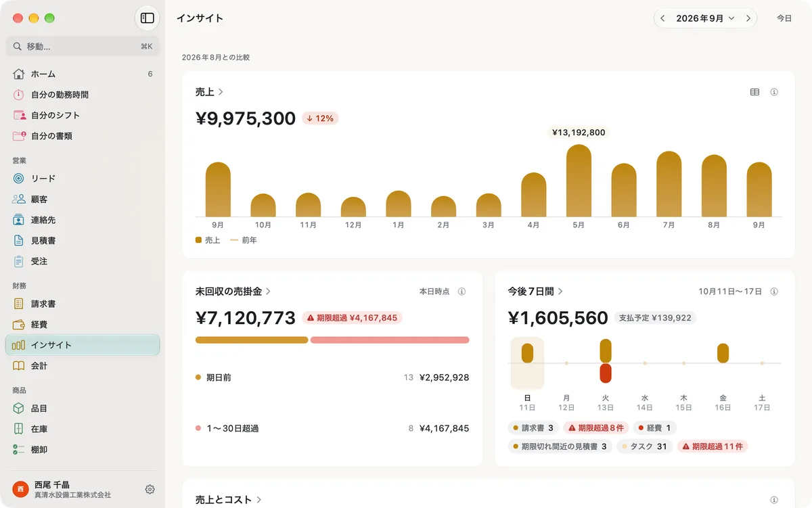
Task: Click the ¥9,975,300 sales total
Action: [x=246, y=118]
